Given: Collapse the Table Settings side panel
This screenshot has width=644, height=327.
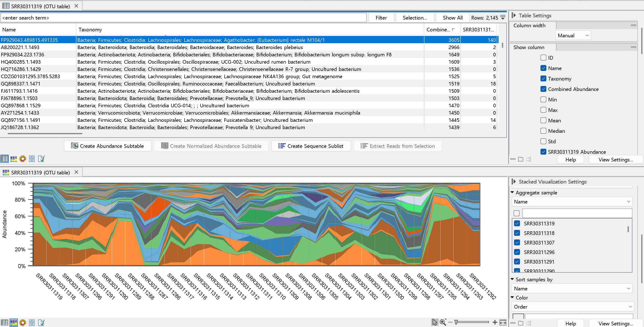Looking at the screenshot, I should click(514, 15).
